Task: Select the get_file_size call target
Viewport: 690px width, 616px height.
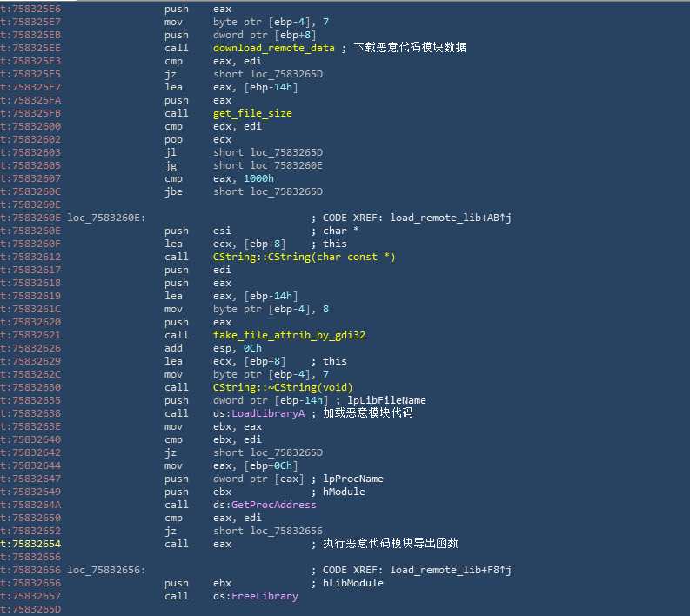Action: click(x=252, y=113)
